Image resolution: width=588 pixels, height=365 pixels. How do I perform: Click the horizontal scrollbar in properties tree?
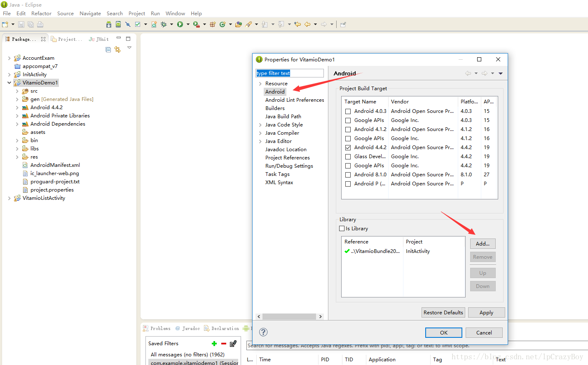coord(289,316)
